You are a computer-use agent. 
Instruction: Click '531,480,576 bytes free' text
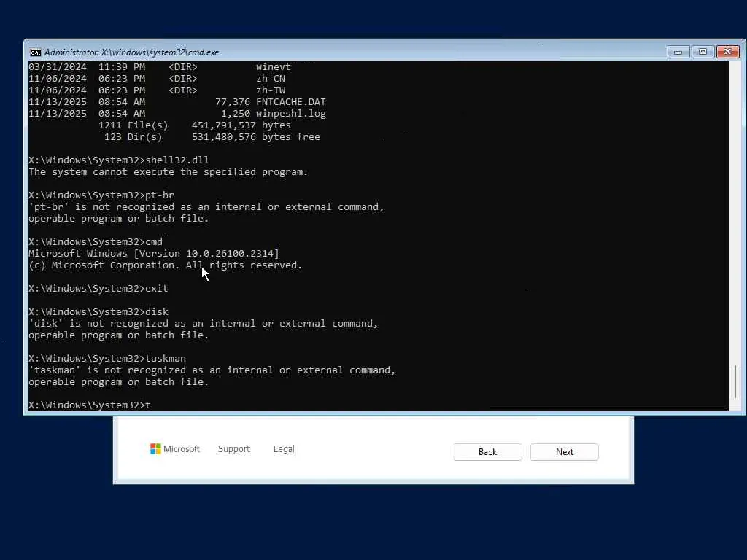click(x=256, y=136)
